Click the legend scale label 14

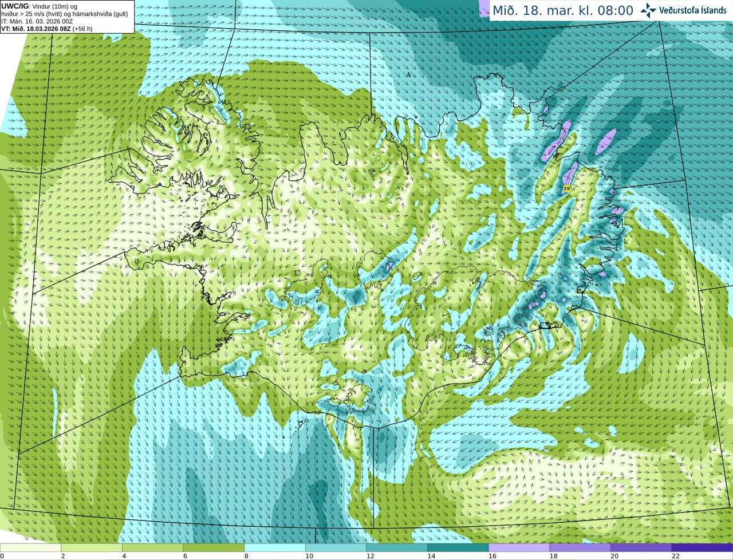click(x=431, y=556)
